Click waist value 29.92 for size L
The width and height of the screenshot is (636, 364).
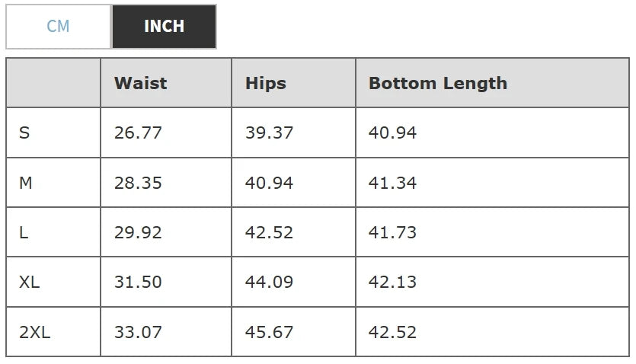tap(138, 233)
